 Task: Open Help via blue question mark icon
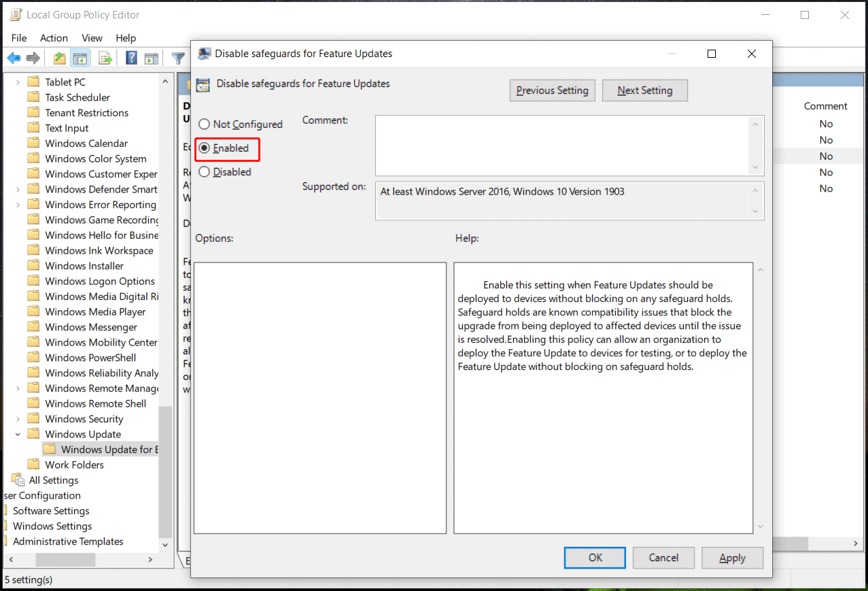pyautogui.click(x=132, y=58)
